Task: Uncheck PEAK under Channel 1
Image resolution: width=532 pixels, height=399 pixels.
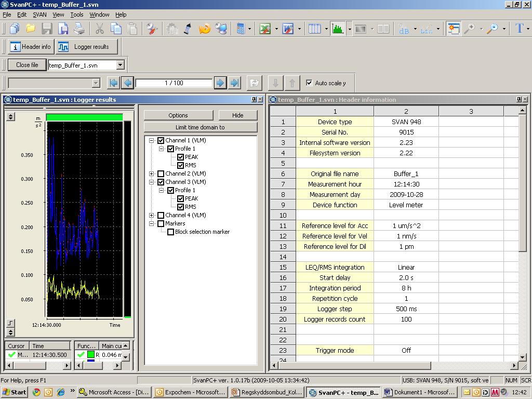Action: tap(180, 157)
